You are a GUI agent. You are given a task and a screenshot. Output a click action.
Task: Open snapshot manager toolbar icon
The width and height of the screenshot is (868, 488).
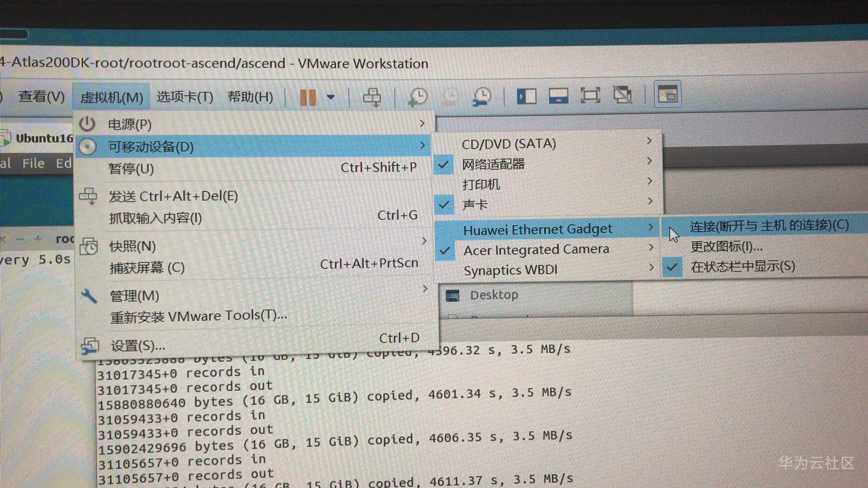point(482,97)
